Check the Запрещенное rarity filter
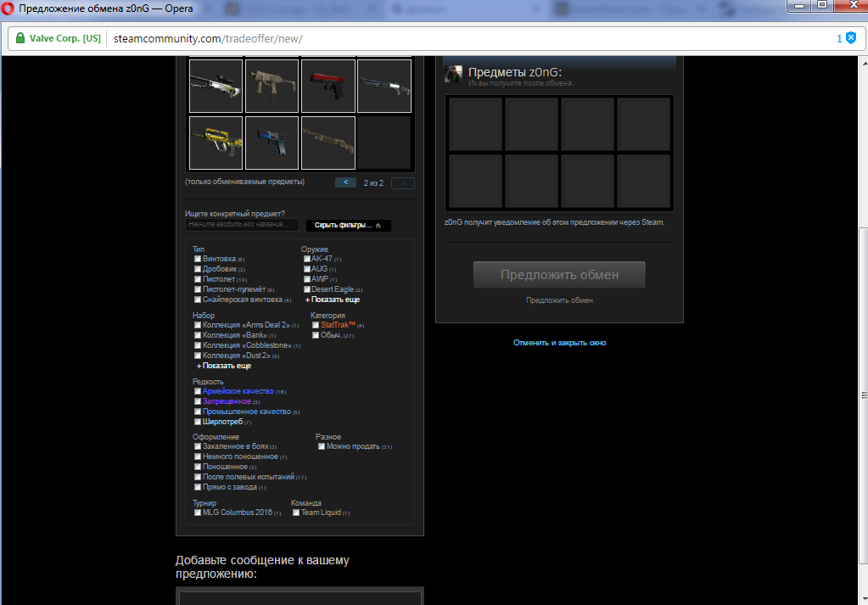 pos(197,401)
